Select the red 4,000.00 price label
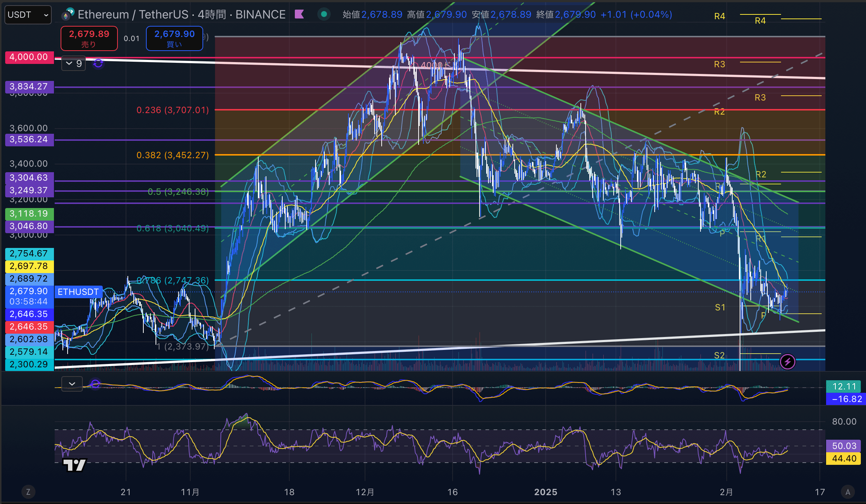Screen dimensions: 866x504 (x=29, y=57)
